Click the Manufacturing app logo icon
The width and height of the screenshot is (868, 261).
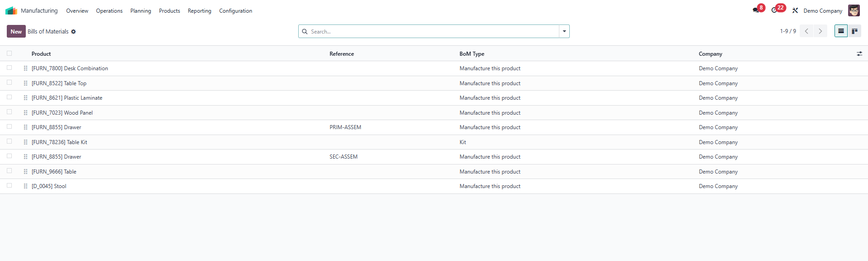(x=11, y=10)
